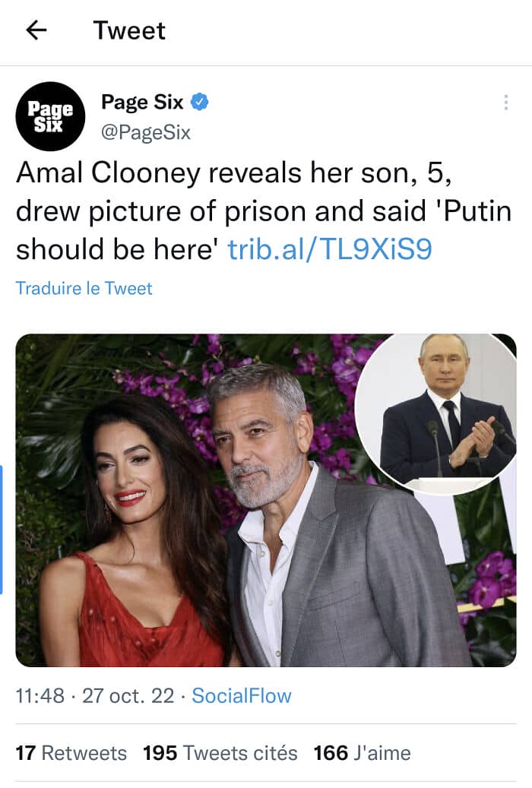This screenshot has width=532, height=788.
Task: Click the Tweet header title
Action: coord(129,30)
